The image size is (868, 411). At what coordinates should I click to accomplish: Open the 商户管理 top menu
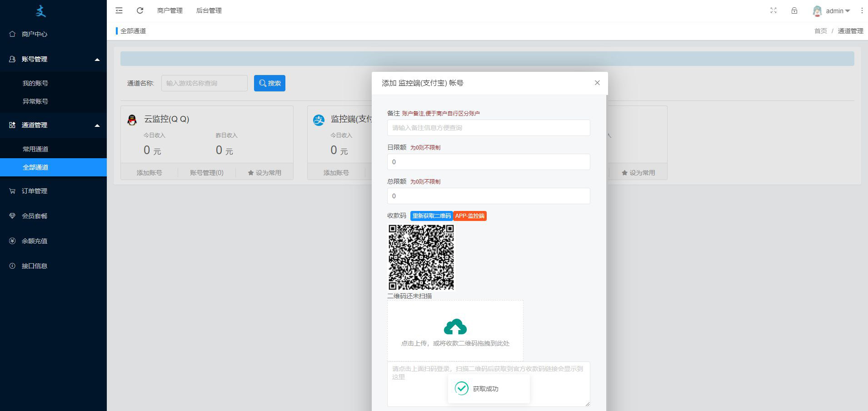[x=170, y=10]
